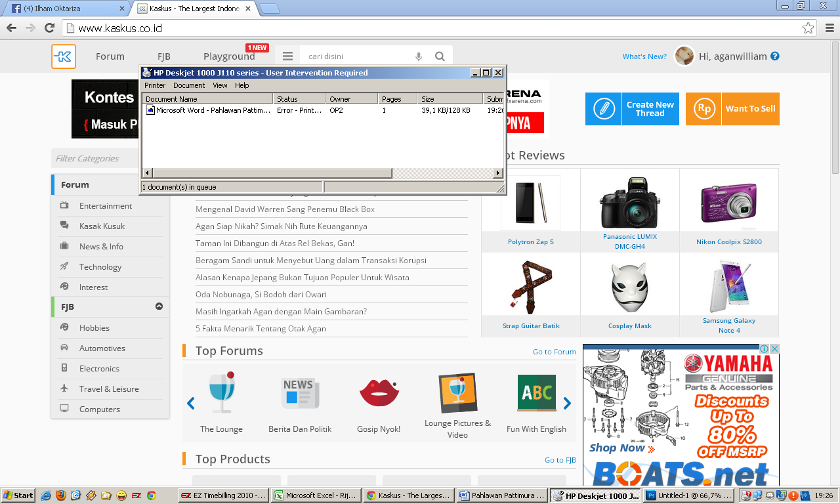Click the Kaskus logo icon
840x504 pixels.
[64, 56]
